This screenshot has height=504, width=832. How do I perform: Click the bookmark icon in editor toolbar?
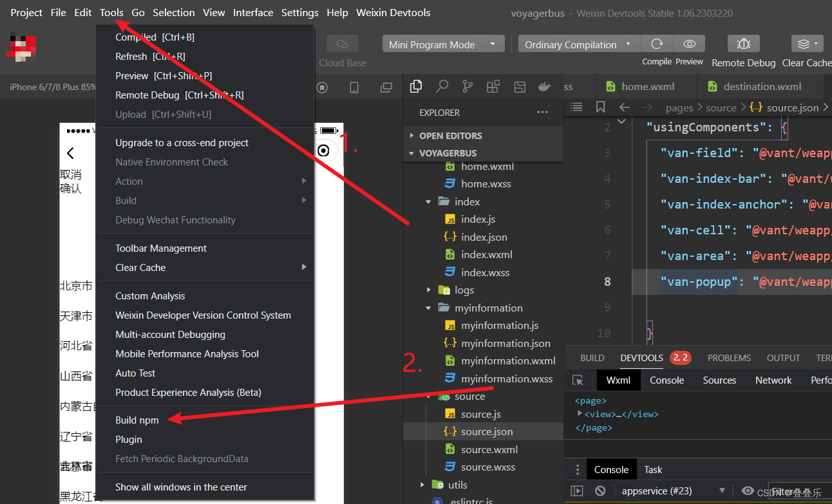click(600, 107)
